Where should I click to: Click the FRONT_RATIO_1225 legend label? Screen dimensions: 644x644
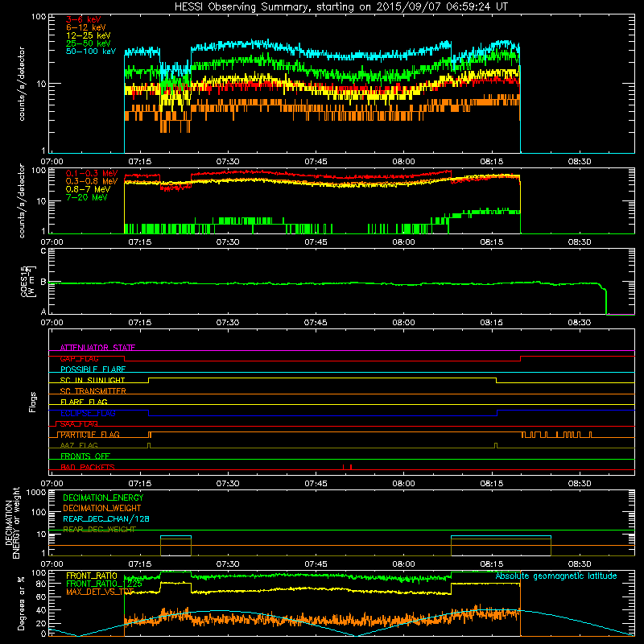[x=104, y=584]
